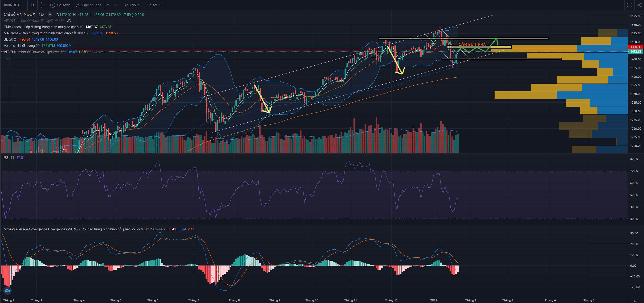Select the MACD indicator legend title
644x303 pixels.
pos(74,229)
